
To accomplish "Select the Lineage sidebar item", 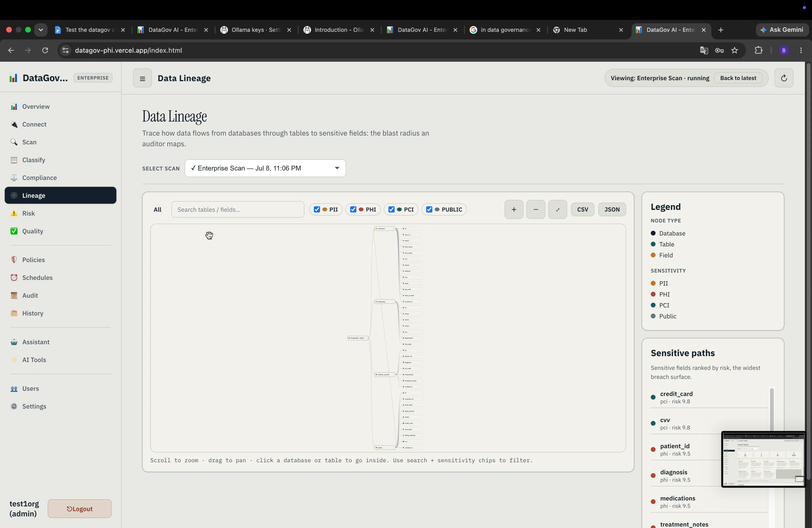I will pyautogui.click(x=60, y=195).
